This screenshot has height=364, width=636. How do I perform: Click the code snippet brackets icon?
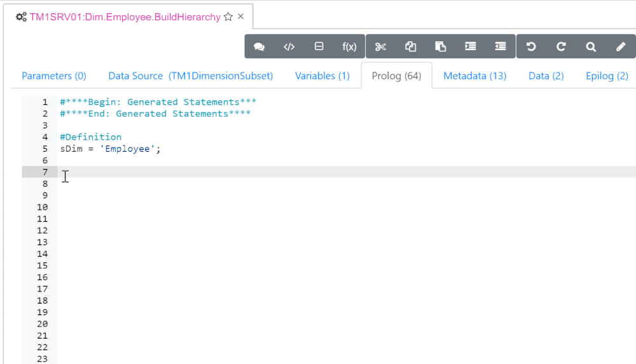click(x=289, y=46)
